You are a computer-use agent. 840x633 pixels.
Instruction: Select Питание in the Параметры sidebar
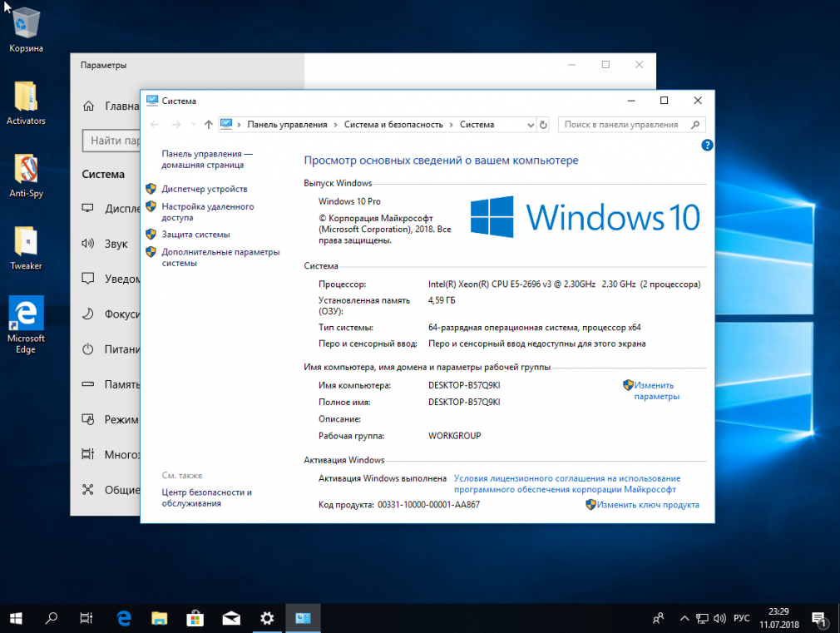click(111, 349)
